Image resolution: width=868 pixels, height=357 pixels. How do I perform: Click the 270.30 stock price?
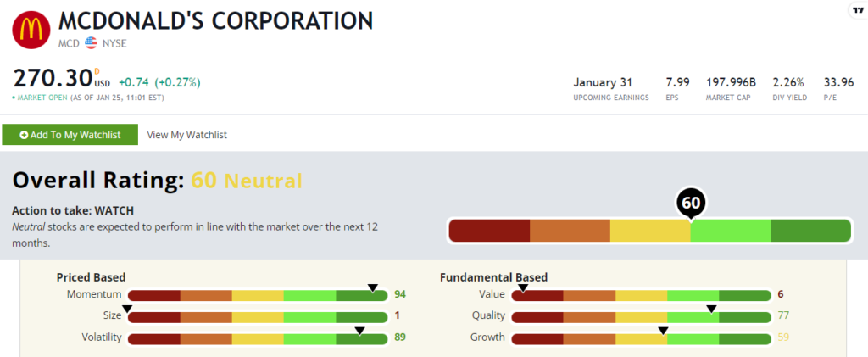pyautogui.click(x=53, y=79)
